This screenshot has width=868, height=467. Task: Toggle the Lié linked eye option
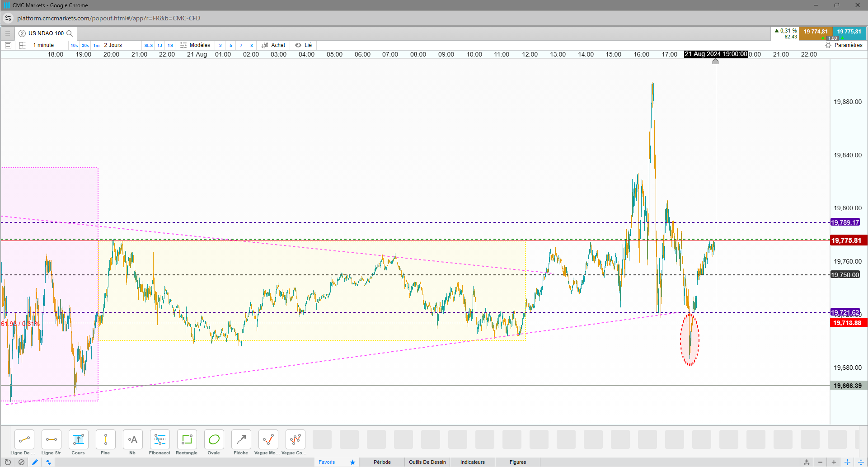click(304, 45)
